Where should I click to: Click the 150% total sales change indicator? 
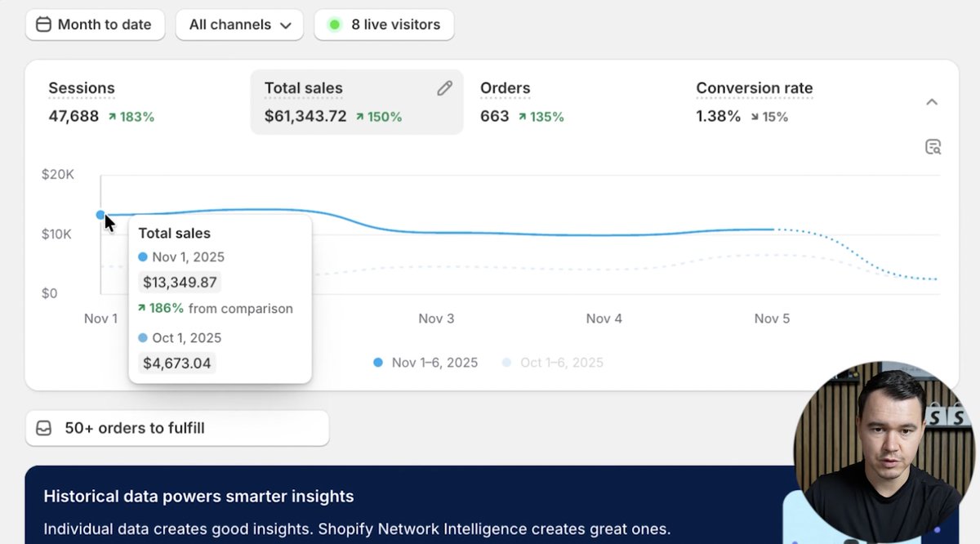[379, 117]
